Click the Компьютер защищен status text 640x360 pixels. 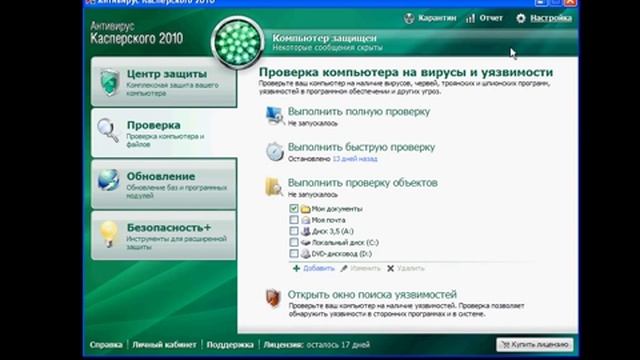point(324,38)
